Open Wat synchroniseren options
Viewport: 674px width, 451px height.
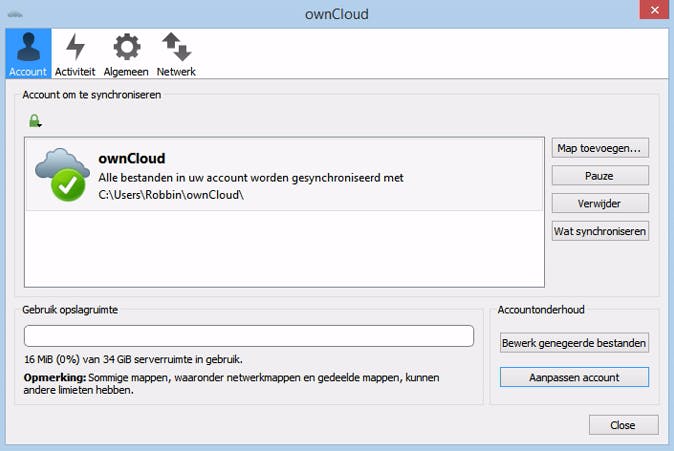click(600, 231)
